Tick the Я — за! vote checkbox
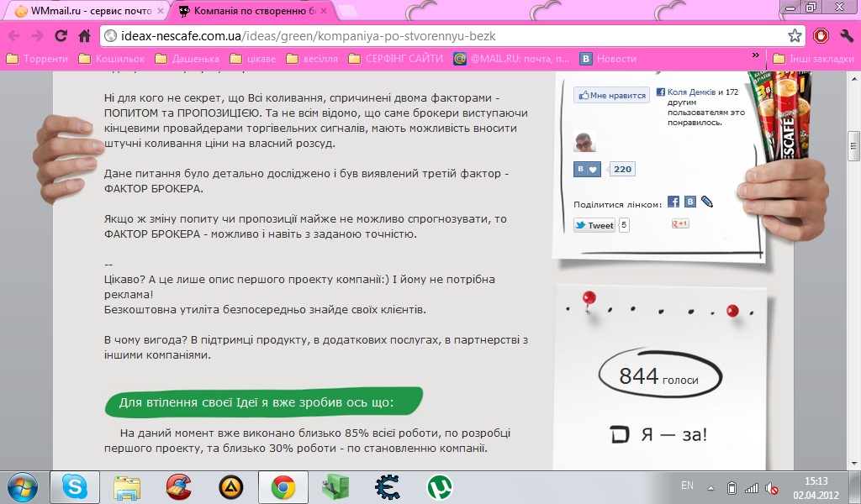Viewport: 861px width, 504px height. tap(619, 434)
